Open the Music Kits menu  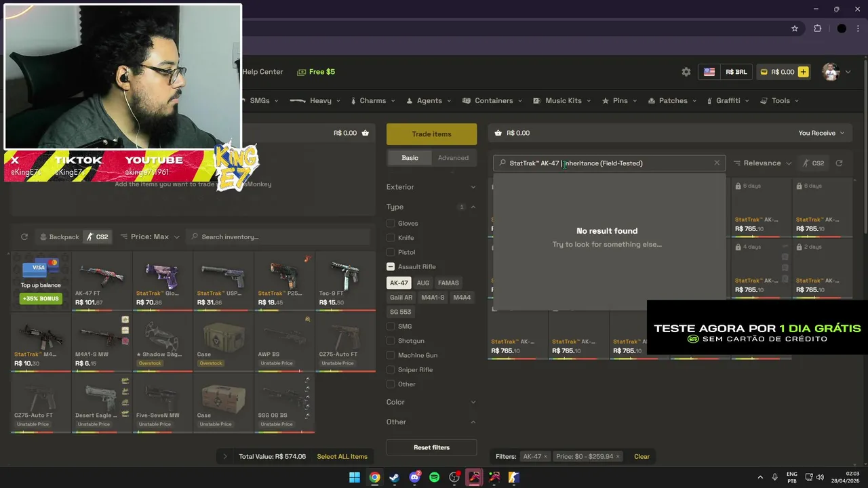tap(563, 100)
